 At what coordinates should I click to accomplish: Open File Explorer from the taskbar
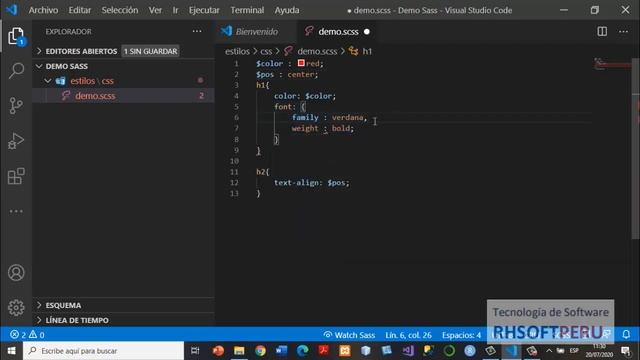239,351
